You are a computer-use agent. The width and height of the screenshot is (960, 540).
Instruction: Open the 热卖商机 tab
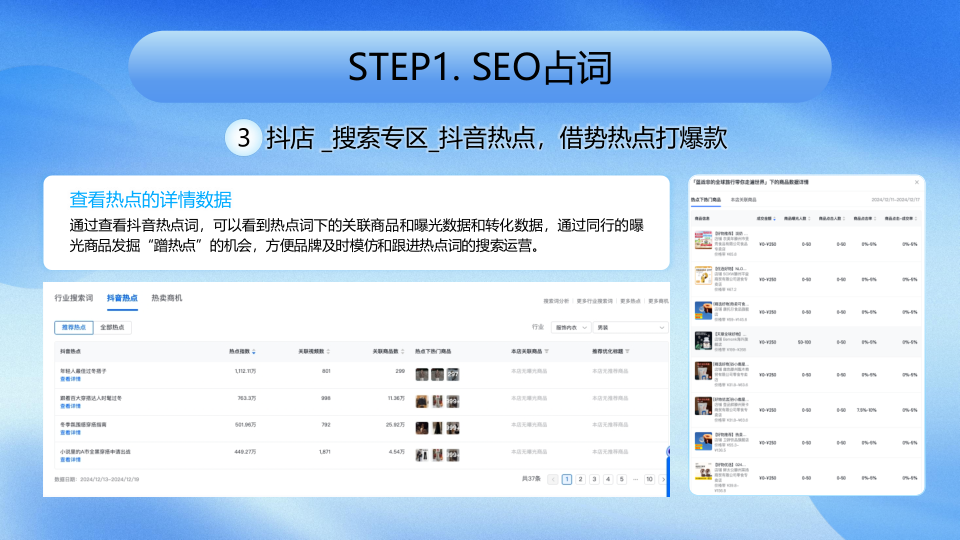[x=167, y=298]
